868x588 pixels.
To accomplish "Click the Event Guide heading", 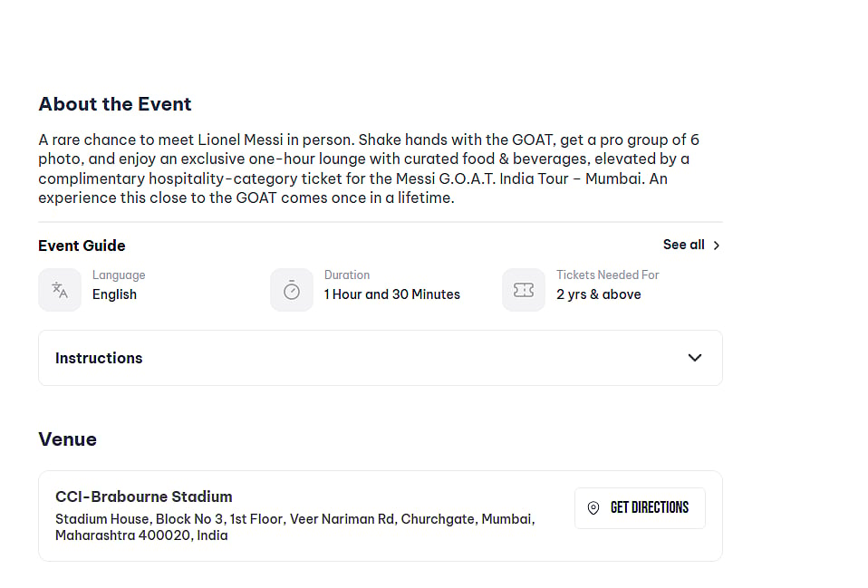I will tap(82, 246).
